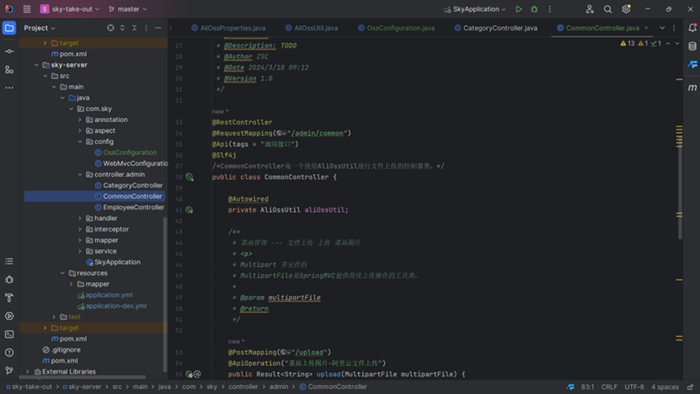Open application-dev.yml file
700x394 pixels.
click(x=112, y=306)
